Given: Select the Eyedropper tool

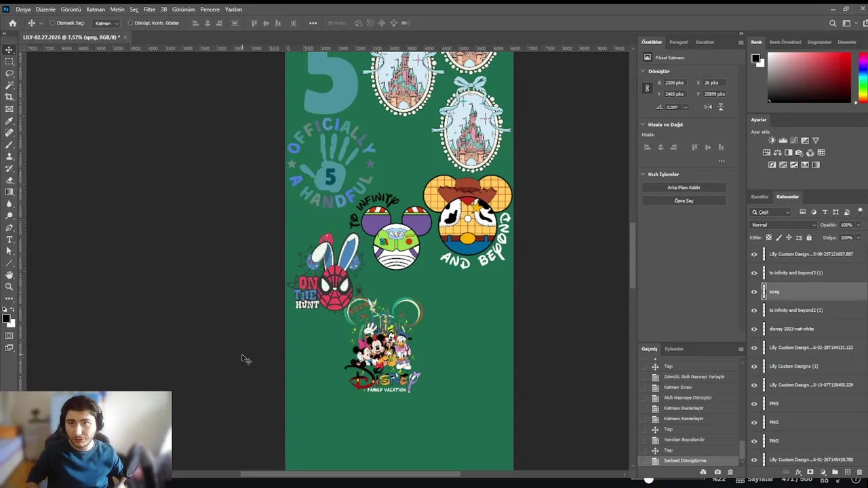Looking at the screenshot, I should tap(9, 121).
